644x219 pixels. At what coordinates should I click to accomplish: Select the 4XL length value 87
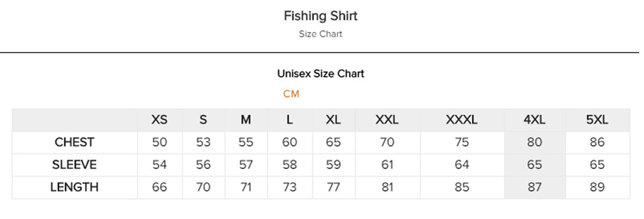(535, 187)
